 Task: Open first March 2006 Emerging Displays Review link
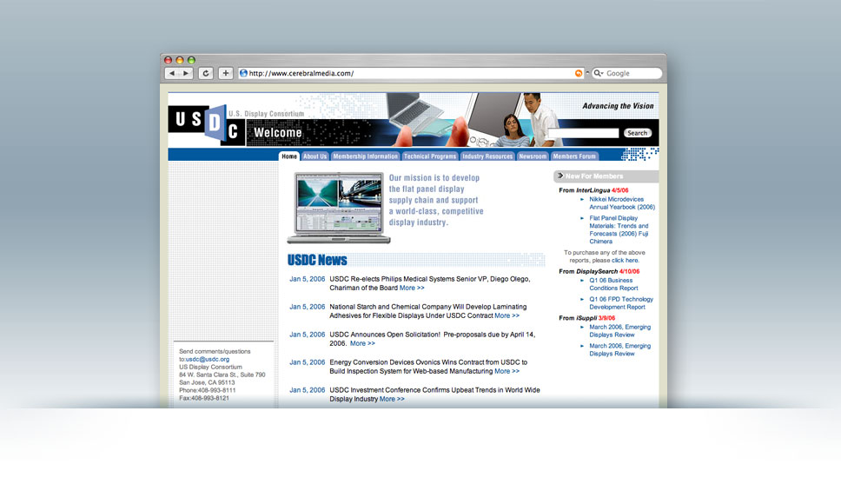click(620, 331)
